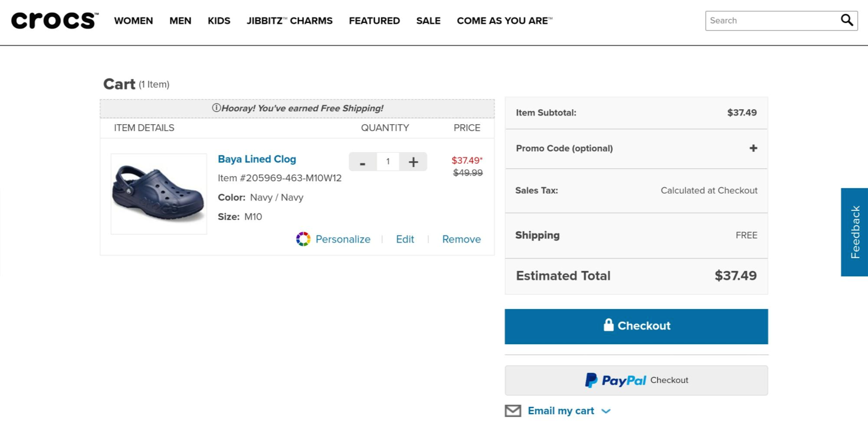Open the Sale menu
The width and height of the screenshot is (868, 426).
428,21
